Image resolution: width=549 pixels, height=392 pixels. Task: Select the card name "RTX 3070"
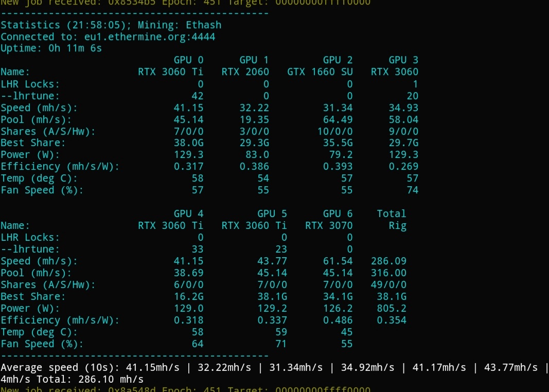pyautogui.click(x=329, y=225)
